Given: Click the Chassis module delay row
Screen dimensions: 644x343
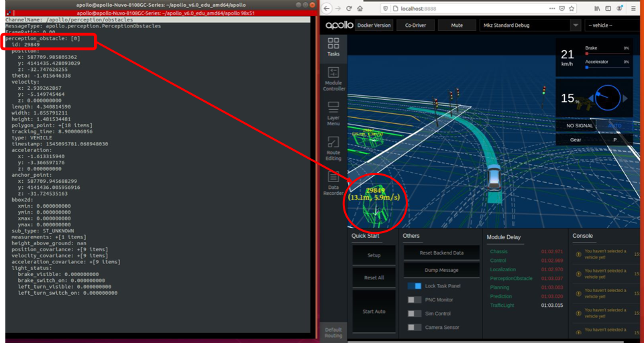Looking at the screenshot, I should 526,251.
